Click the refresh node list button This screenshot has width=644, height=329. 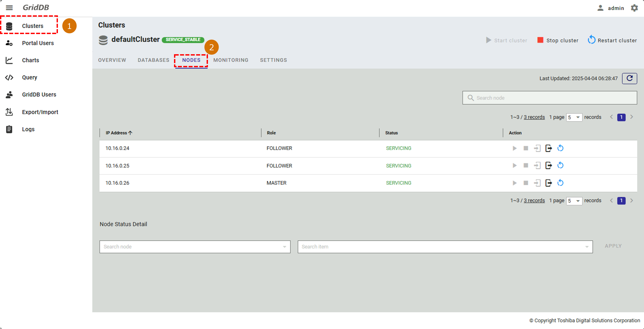629,78
